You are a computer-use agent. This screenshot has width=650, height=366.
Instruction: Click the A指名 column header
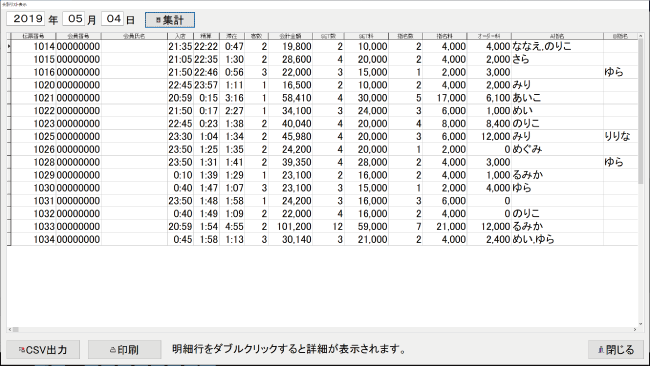tap(557, 36)
